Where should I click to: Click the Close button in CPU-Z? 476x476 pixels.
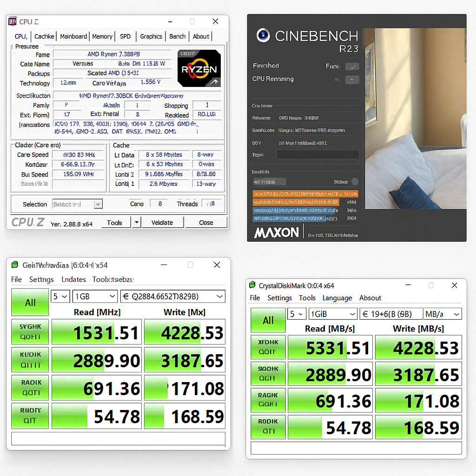coord(206,222)
